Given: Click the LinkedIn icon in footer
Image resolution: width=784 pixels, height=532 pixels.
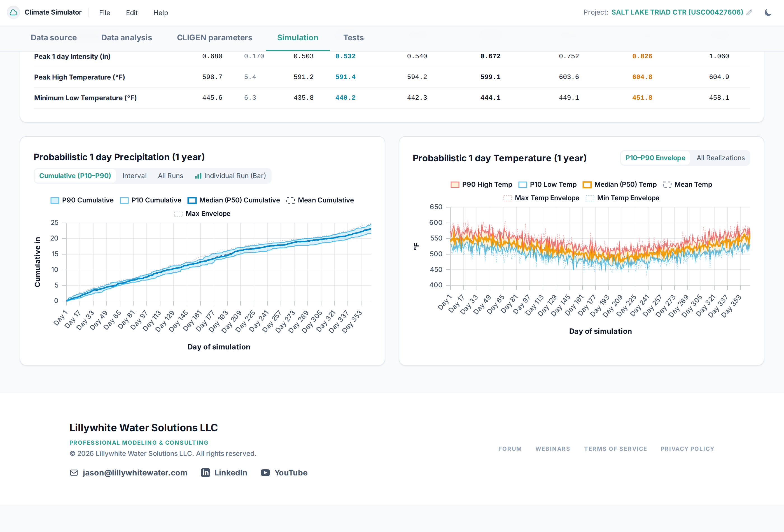Looking at the screenshot, I should click(206, 473).
